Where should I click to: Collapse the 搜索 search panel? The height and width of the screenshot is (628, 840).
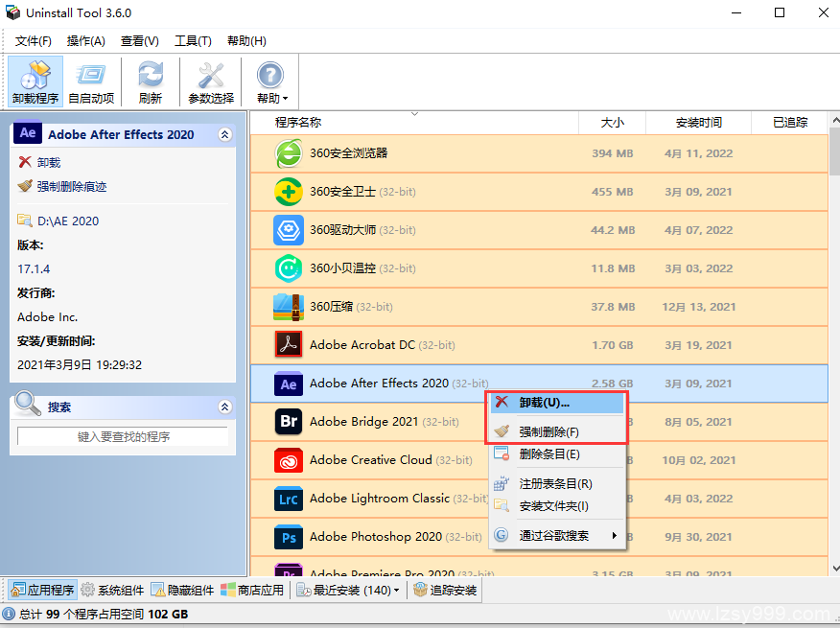(x=224, y=407)
